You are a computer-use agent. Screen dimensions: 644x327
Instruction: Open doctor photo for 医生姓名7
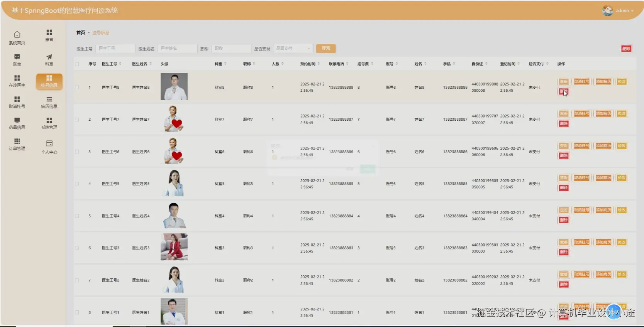pos(174,119)
